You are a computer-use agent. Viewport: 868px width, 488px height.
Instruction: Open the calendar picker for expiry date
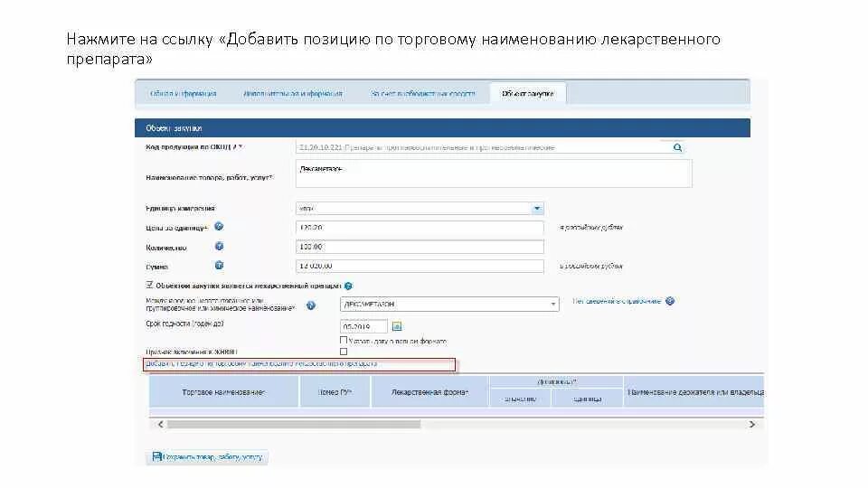pos(397,326)
